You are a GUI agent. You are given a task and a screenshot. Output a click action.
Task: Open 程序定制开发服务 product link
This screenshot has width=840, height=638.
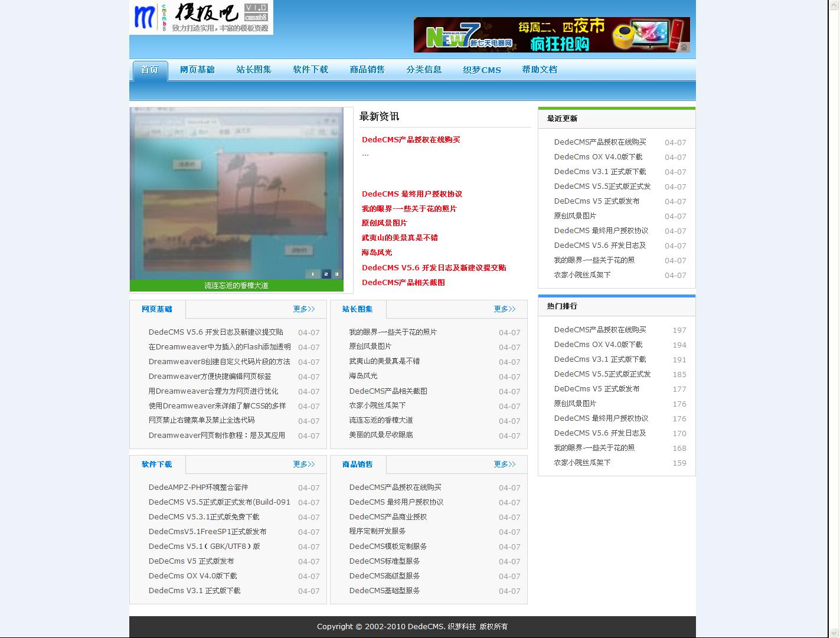(377, 531)
